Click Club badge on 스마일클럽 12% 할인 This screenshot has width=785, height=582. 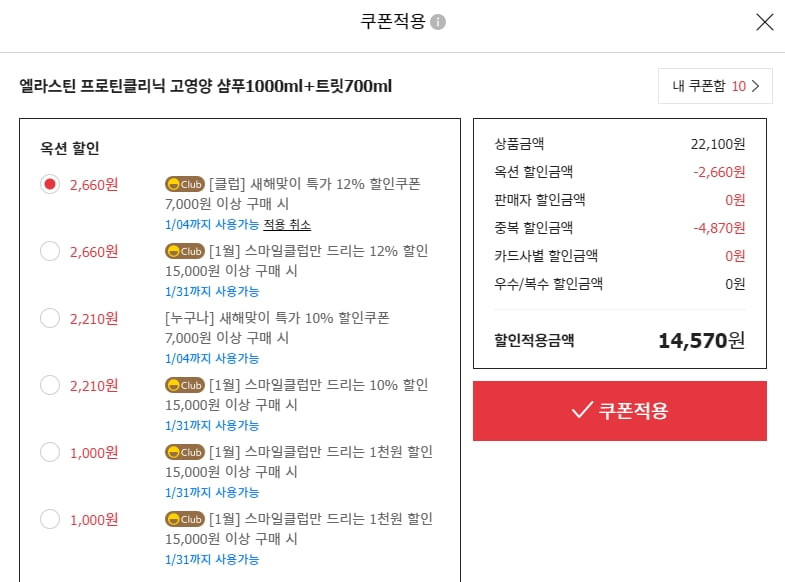[x=185, y=251]
